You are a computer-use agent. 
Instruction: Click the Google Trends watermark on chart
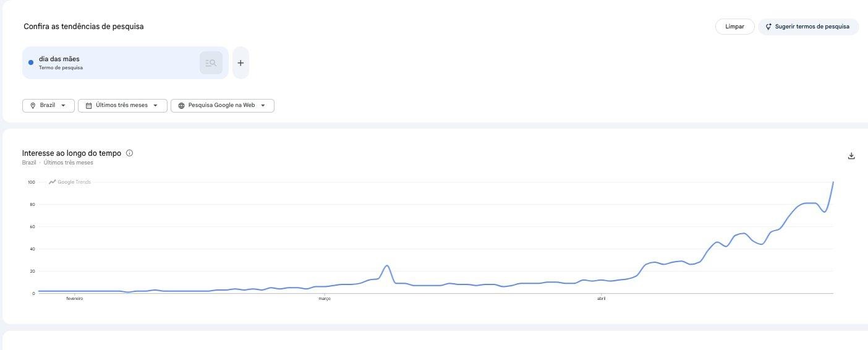tap(70, 182)
